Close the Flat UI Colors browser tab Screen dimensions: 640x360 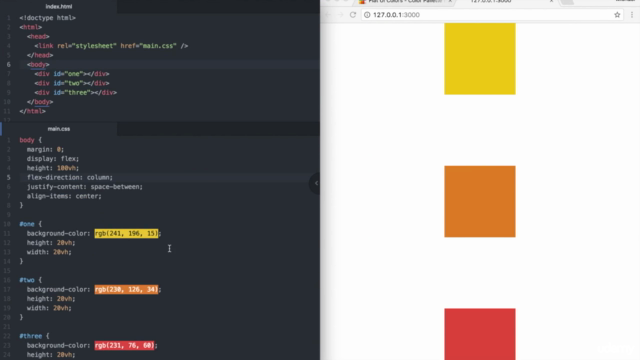pyautogui.click(x=450, y=2)
